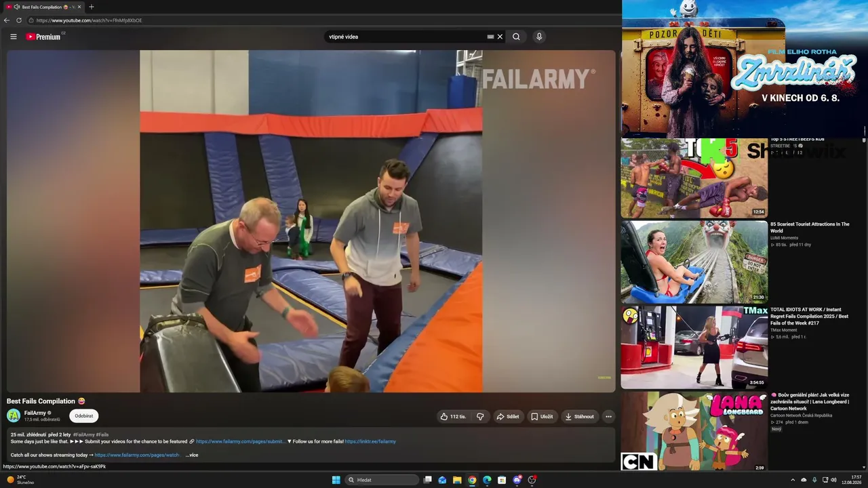Open the linktr.ee/failarmy link

pos(370,441)
